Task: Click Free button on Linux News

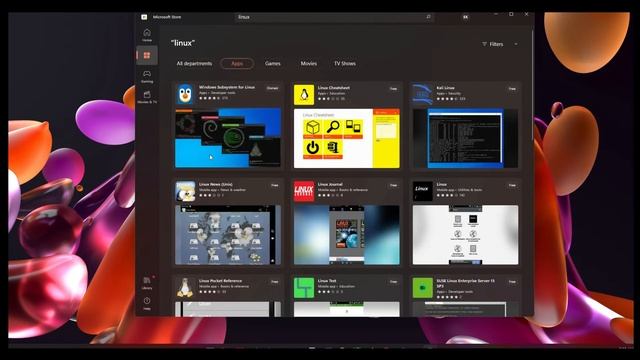Action: 275,185
